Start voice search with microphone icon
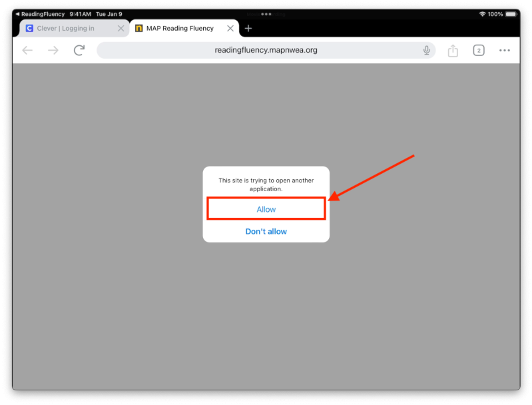 (x=426, y=51)
